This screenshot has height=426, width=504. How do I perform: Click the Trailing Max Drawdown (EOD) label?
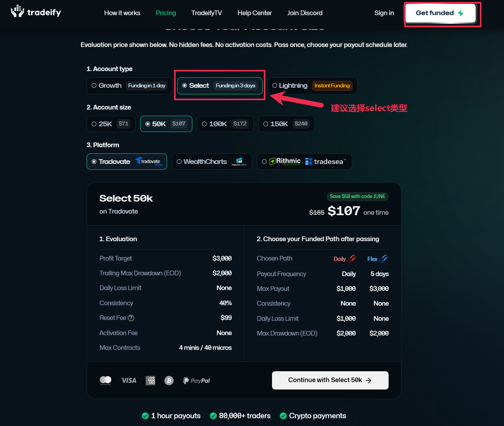[140, 273]
